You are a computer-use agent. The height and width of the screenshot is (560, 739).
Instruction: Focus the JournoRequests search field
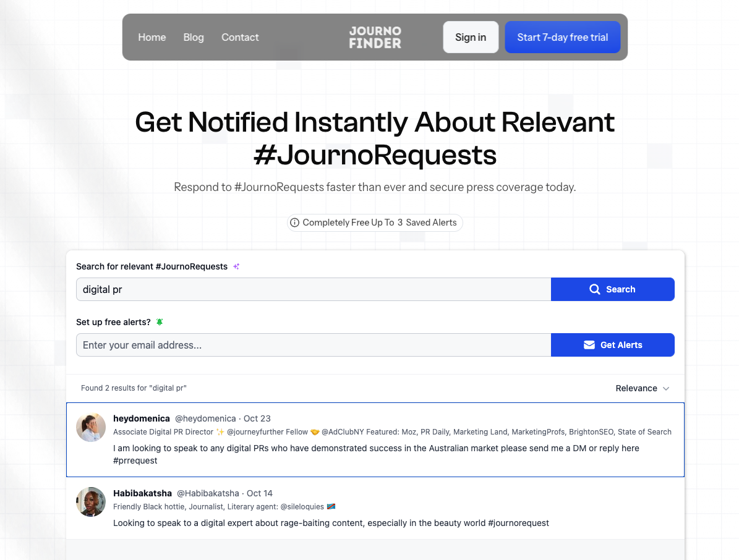313,289
